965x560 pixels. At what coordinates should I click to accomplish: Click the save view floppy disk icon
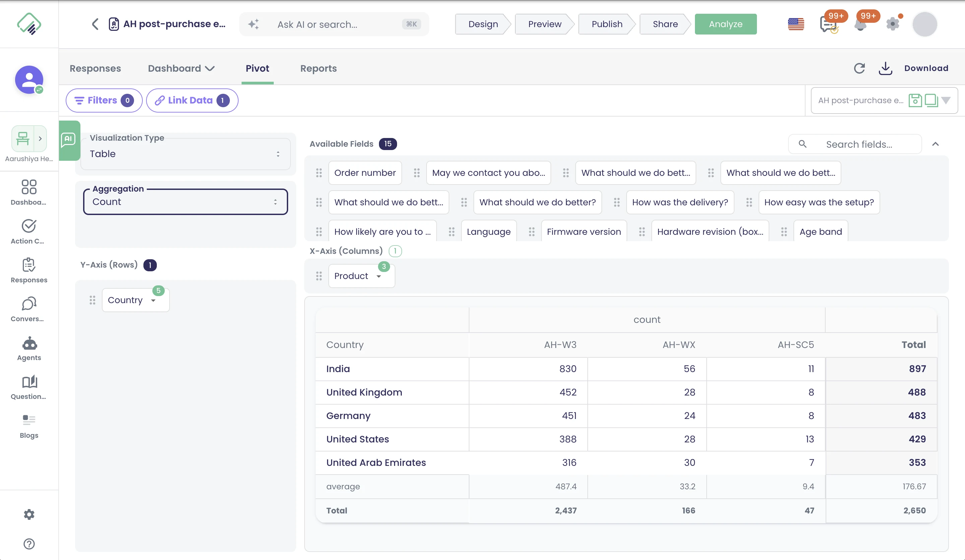(x=915, y=100)
